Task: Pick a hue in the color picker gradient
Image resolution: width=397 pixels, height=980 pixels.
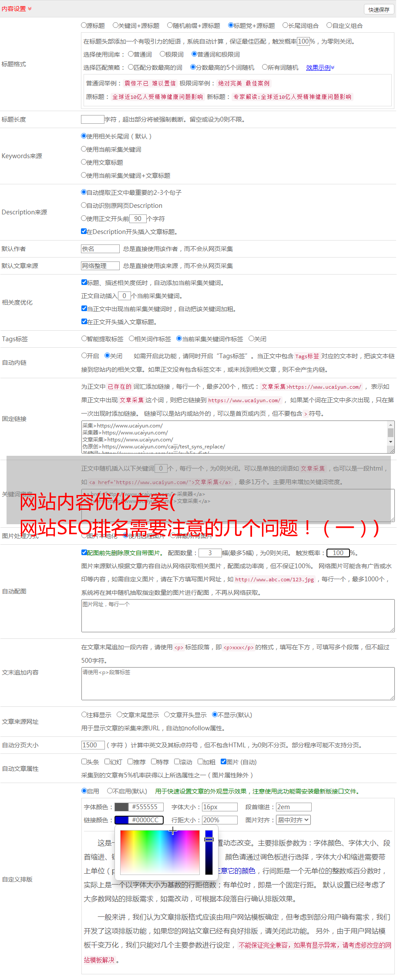Action: (160, 852)
